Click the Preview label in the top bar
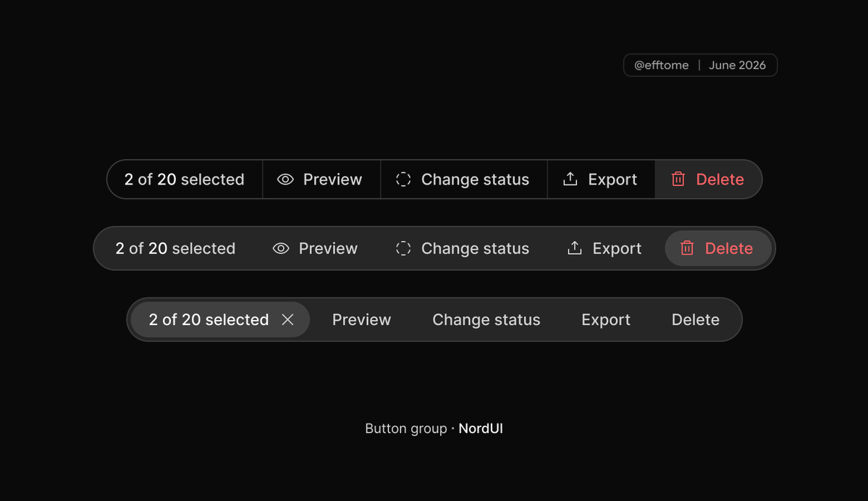Viewport: 868px width, 501px height. pyautogui.click(x=332, y=180)
